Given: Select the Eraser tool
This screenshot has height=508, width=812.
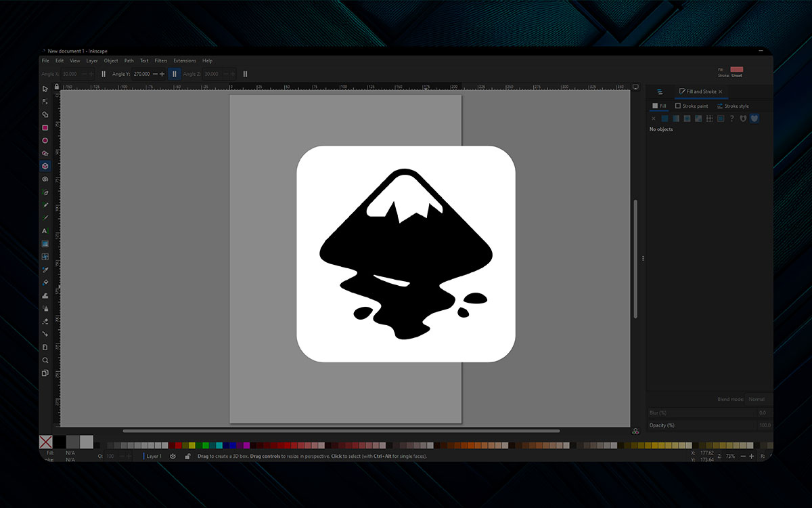Looking at the screenshot, I should (x=45, y=321).
